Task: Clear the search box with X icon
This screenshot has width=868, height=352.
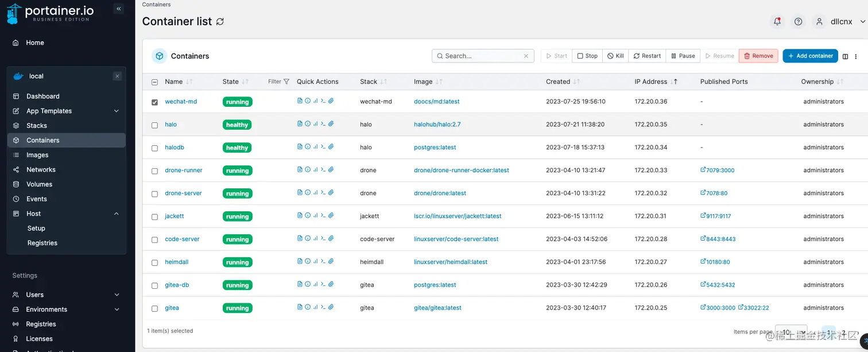Action: [x=526, y=56]
